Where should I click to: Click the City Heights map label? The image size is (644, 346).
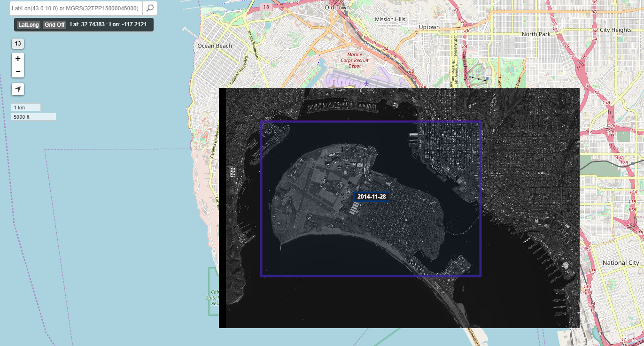(615, 30)
